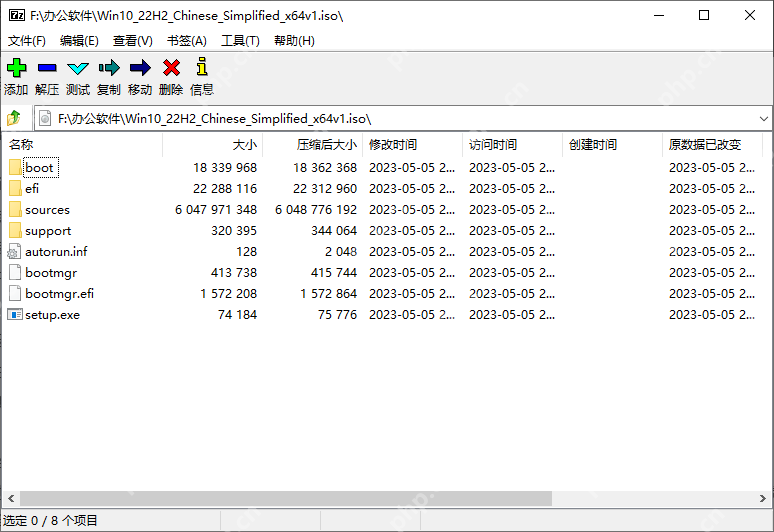Open the 工具(T) Tools menu
Viewport: 774px width, 532px height.
(240, 40)
